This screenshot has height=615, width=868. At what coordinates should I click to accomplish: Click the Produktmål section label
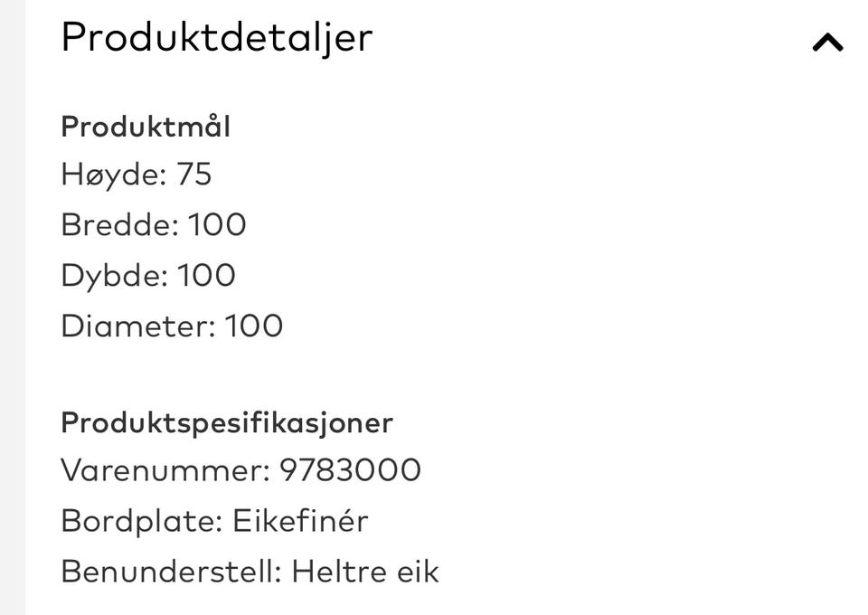pyautogui.click(x=145, y=127)
